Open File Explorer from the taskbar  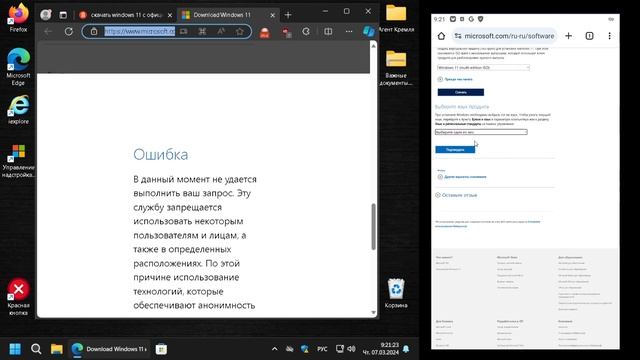tap(57, 349)
